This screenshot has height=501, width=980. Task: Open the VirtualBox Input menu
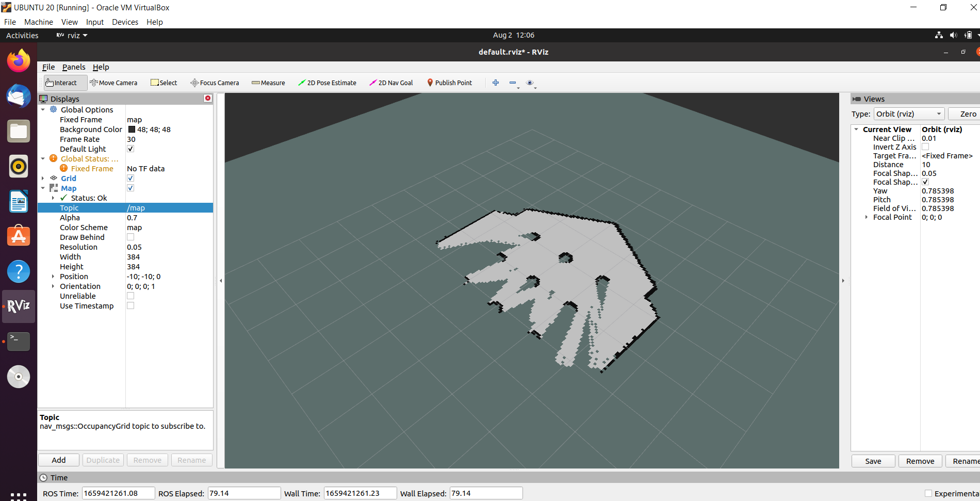(95, 22)
